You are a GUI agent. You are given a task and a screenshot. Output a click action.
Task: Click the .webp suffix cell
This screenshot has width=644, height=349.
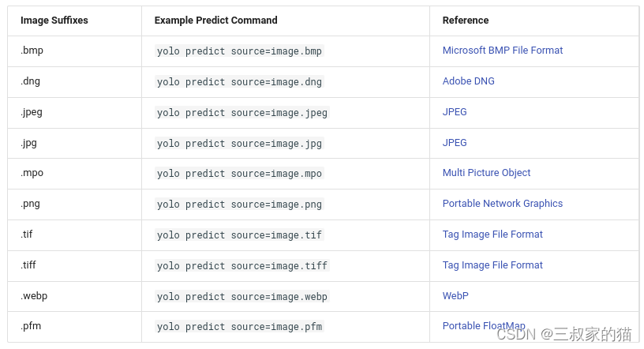coord(34,296)
